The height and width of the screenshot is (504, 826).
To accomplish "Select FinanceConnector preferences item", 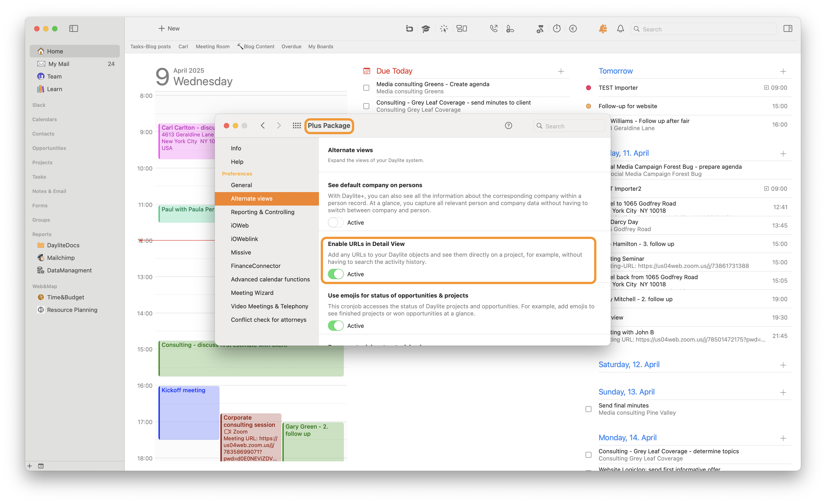I will 266,266.
